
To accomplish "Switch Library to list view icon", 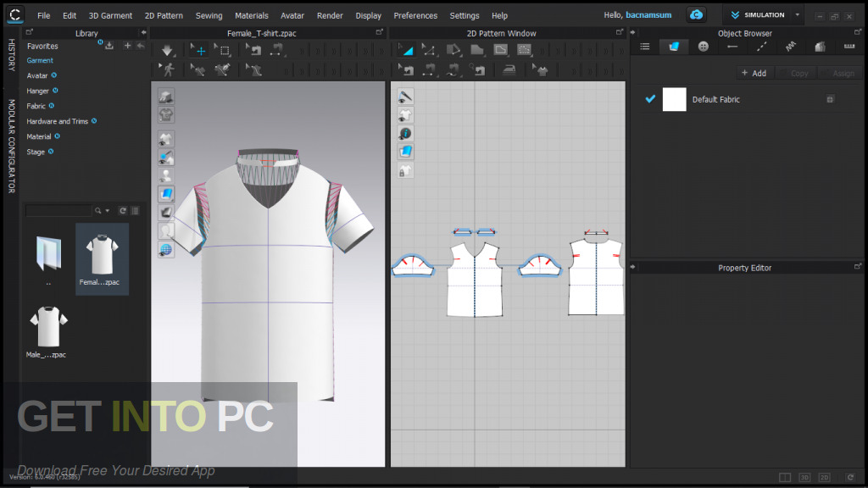I will tap(135, 211).
